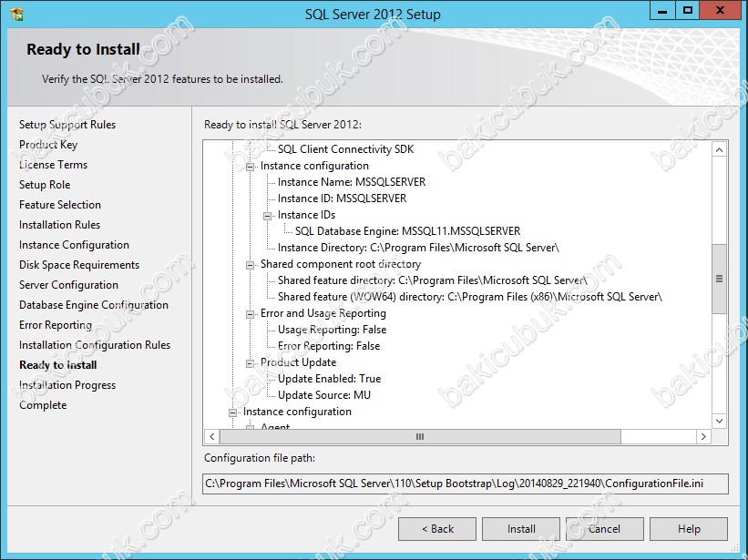Image resolution: width=748 pixels, height=560 pixels.
Task: Select Installation Rules step
Action: click(59, 225)
